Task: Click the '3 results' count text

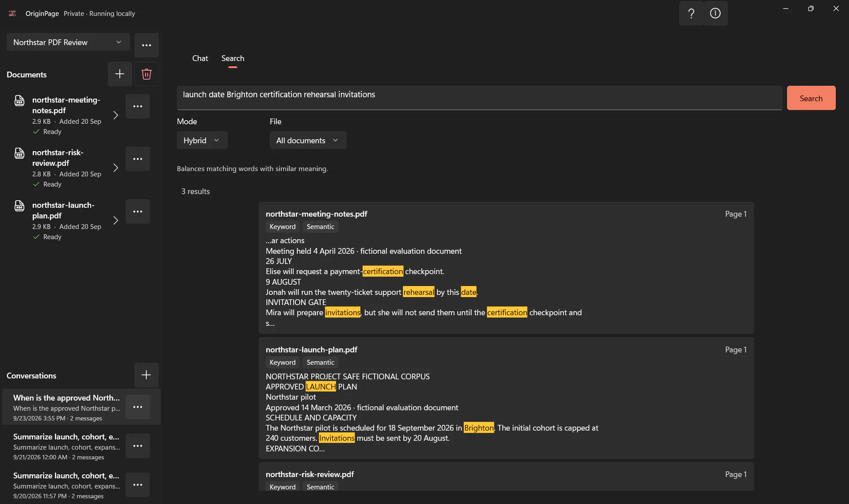Action: point(195,191)
